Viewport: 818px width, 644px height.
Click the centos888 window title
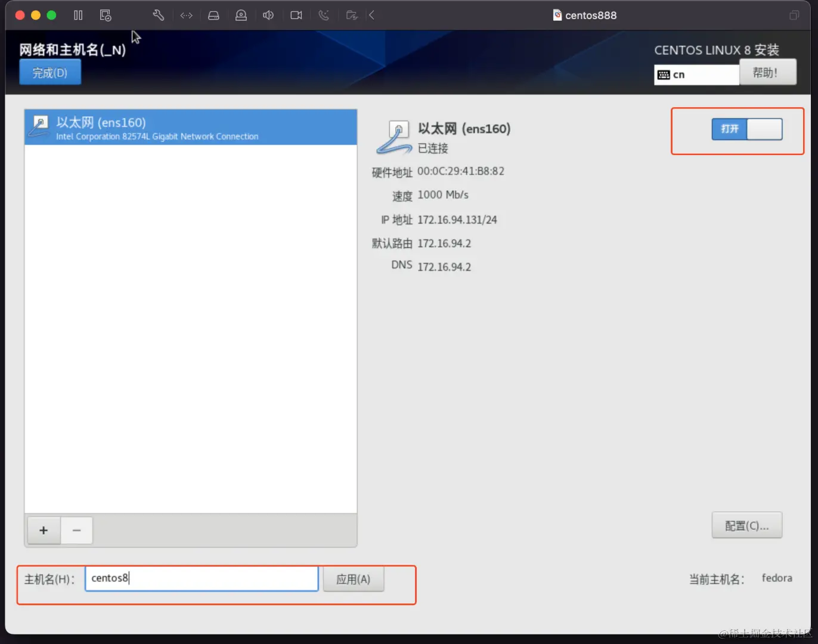point(591,16)
